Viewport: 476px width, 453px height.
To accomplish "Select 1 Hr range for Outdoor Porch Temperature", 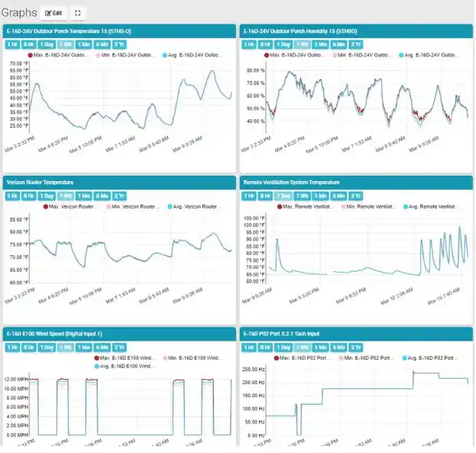I will 13,44.
